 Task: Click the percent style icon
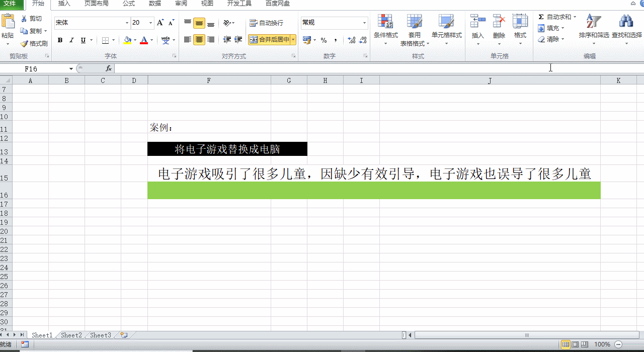(x=324, y=40)
